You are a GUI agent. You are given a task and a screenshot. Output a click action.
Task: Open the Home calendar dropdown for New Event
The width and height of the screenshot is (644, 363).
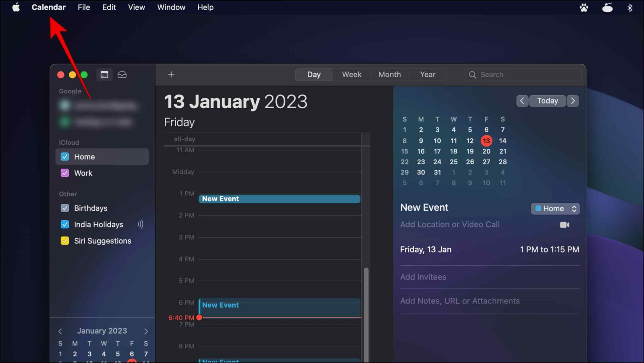point(555,208)
